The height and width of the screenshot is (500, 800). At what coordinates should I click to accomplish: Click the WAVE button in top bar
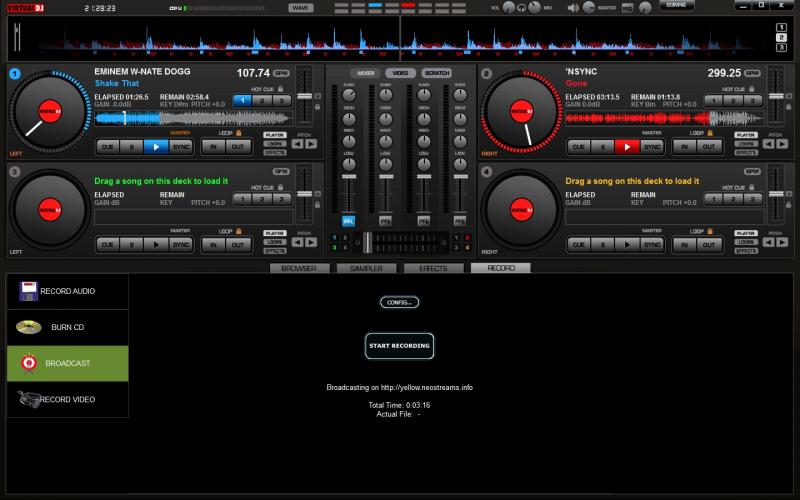(301, 8)
